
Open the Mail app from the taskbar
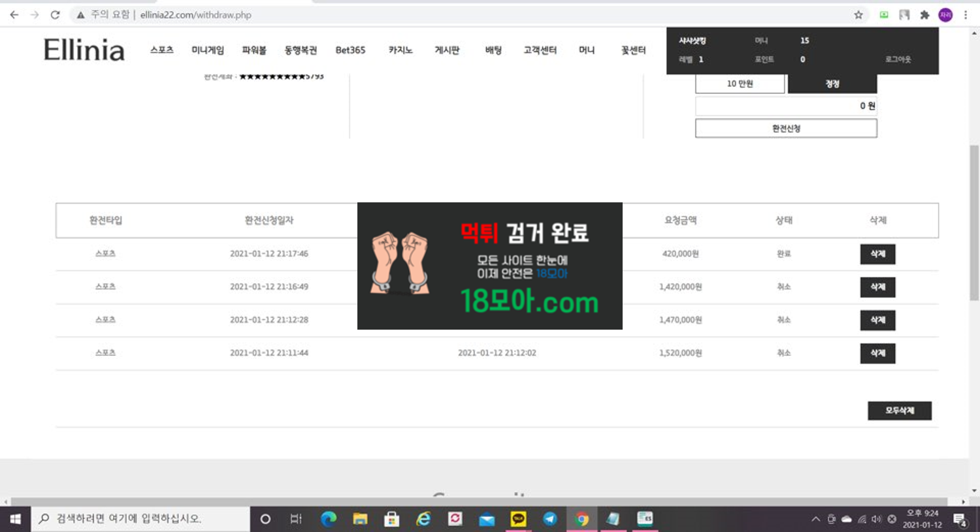click(x=487, y=519)
